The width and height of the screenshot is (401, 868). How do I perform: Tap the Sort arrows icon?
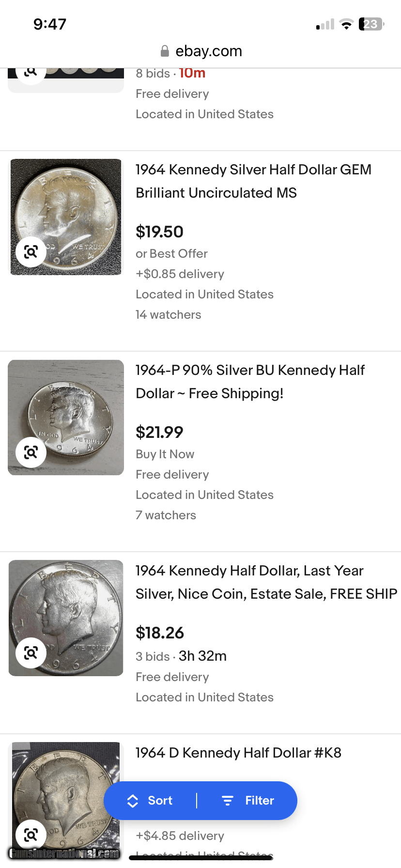pyautogui.click(x=133, y=801)
